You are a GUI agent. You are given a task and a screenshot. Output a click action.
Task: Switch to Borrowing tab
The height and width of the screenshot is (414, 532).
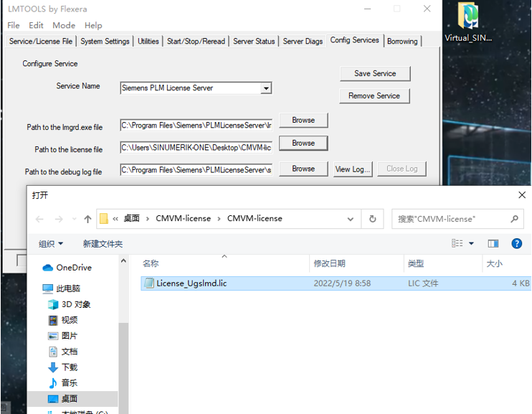point(402,42)
